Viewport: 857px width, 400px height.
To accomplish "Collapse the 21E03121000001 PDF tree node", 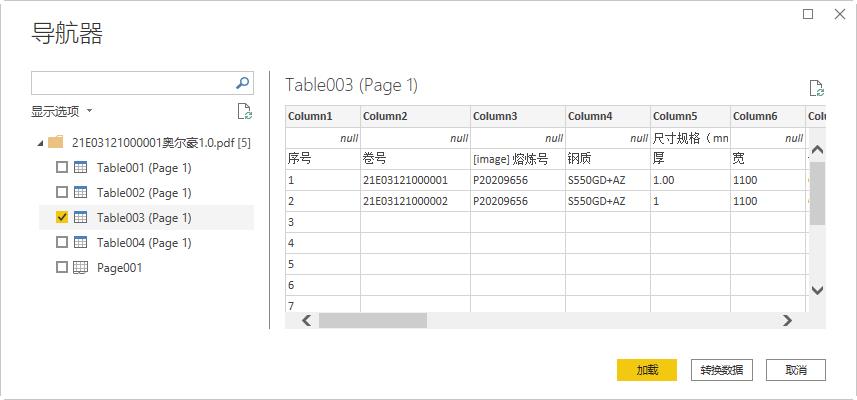I will (40, 143).
